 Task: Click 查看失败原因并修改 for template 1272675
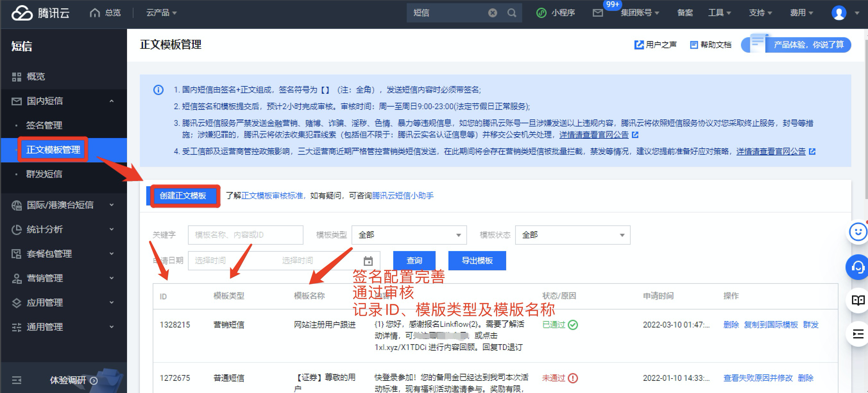[x=758, y=378]
